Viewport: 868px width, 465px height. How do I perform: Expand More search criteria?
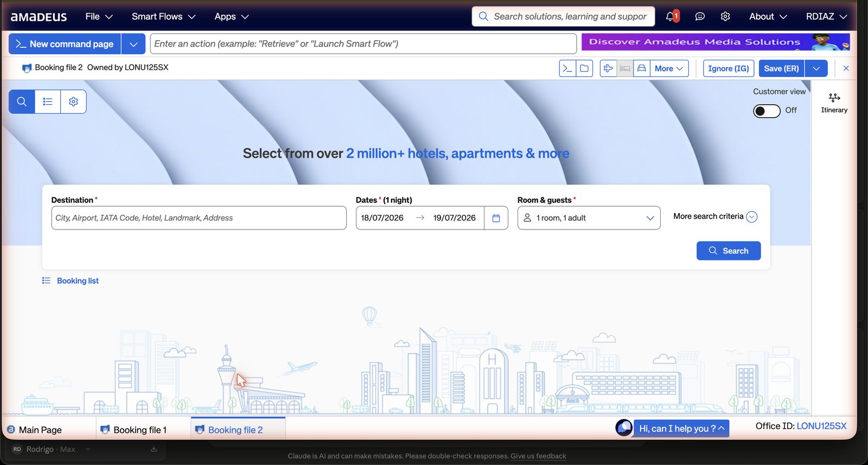[x=715, y=216]
